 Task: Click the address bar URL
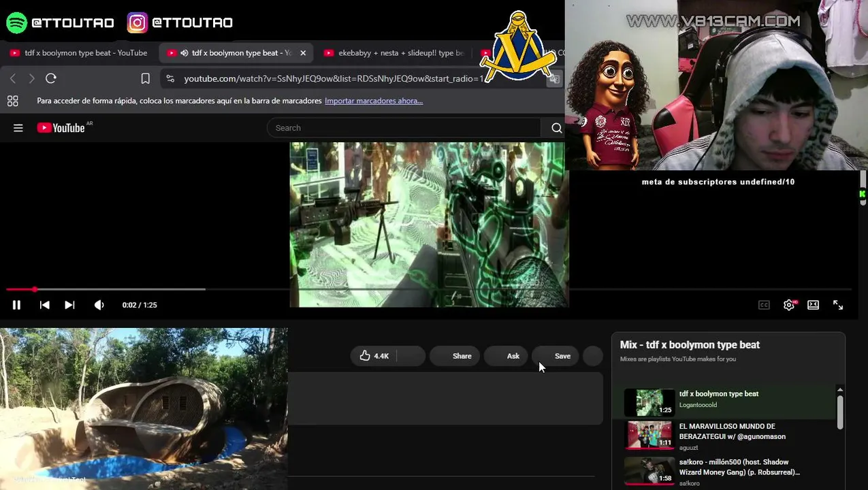point(334,78)
